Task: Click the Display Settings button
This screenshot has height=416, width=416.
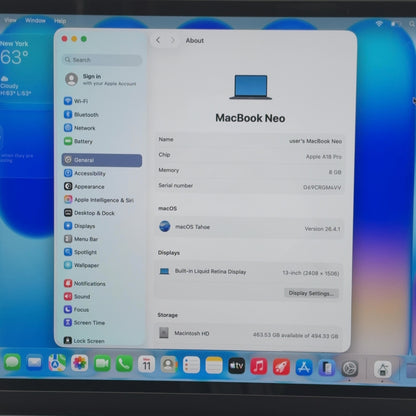Action: (311, 293)
